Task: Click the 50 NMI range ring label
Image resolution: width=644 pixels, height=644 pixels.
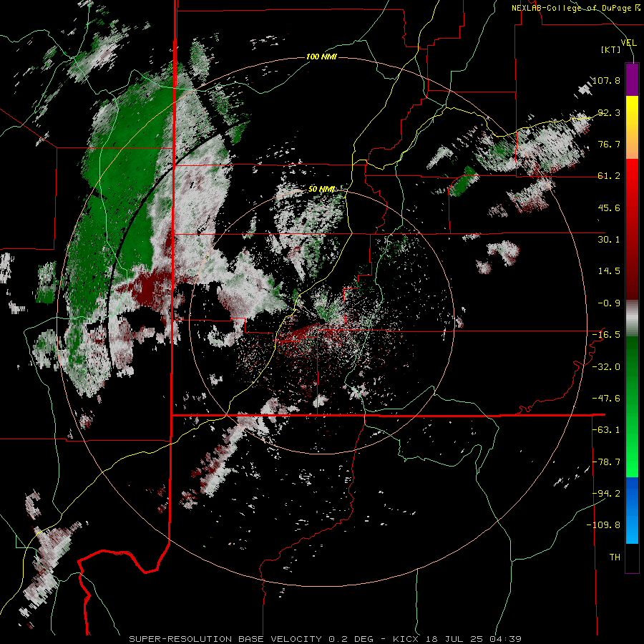Action: click(x=321, y=190)
